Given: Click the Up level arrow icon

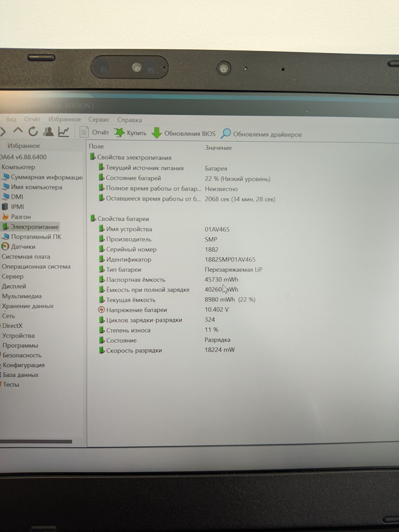Looking at the screenshot, I should click(x=18, y=131).
